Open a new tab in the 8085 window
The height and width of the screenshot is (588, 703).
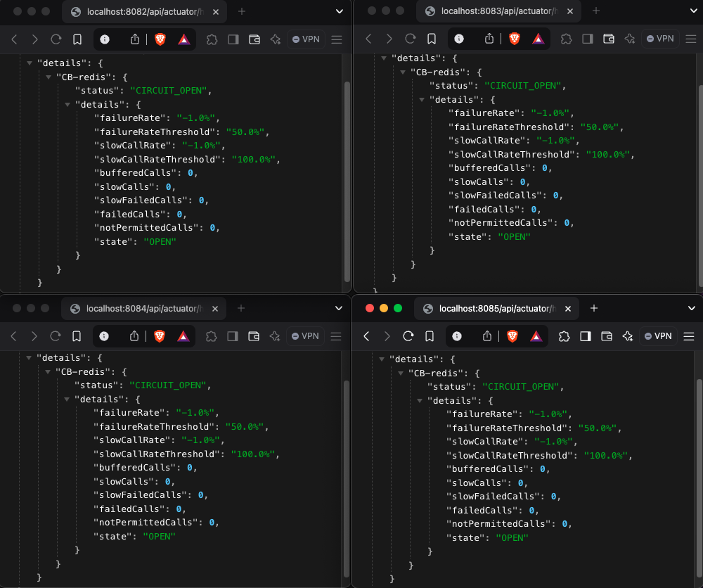[x=593, y=308]
